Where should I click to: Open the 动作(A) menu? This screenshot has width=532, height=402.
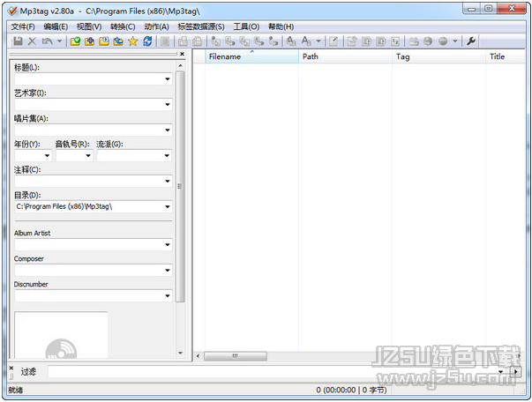[156, 26]
